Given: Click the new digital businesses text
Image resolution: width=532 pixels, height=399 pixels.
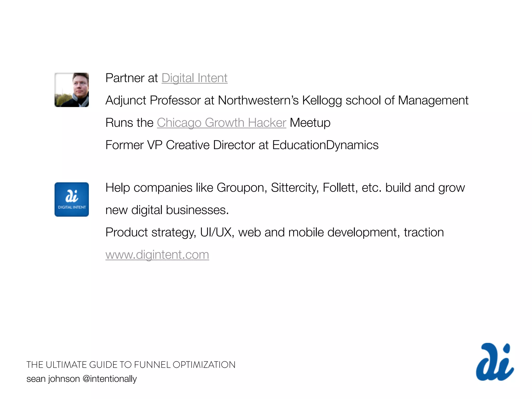Looking at the screenshot, I should click(167, 210).
